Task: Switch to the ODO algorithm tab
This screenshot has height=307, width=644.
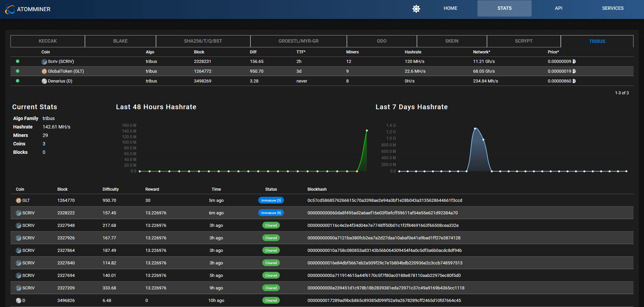Action: point(382,41)
